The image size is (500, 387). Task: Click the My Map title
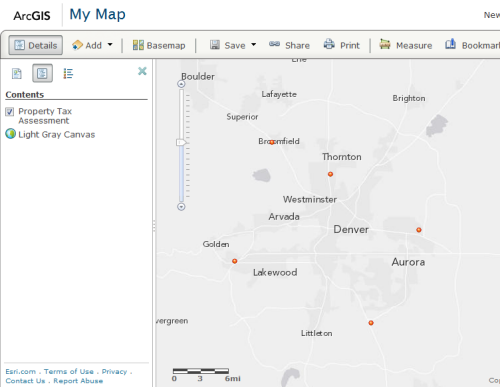(97, 15)
